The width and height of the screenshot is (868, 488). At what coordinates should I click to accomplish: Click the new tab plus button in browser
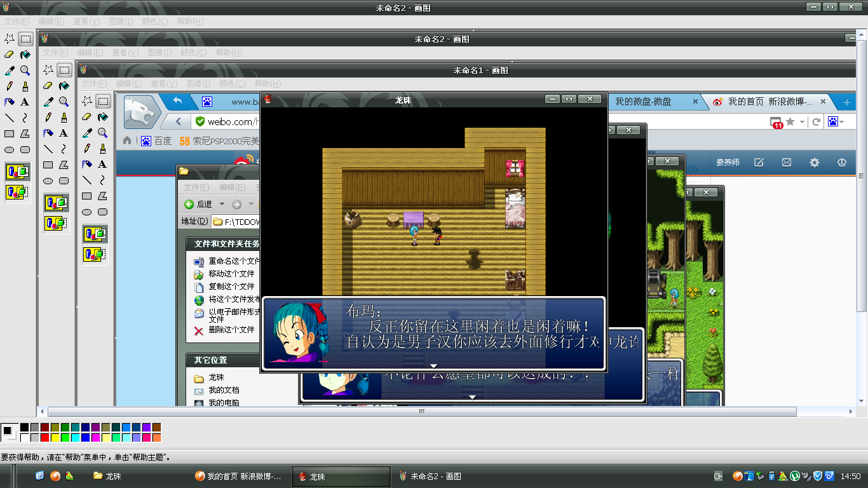coord(846,102)
